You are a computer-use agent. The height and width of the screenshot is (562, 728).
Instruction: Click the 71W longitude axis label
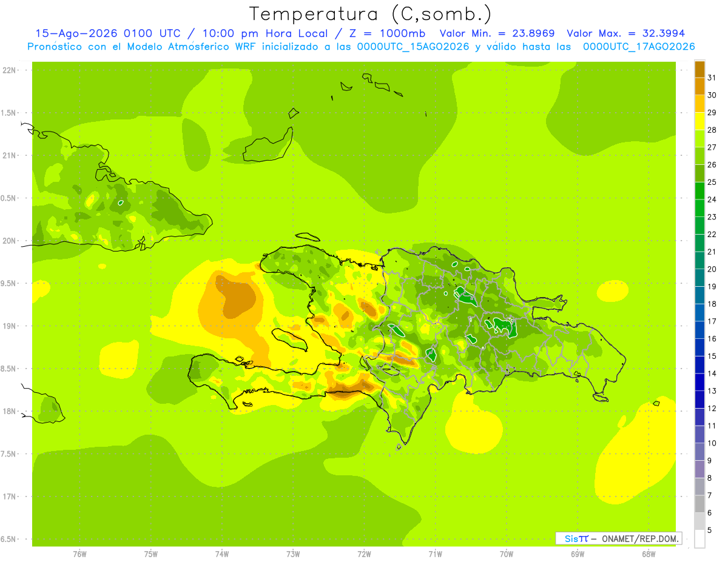click(x=435, y=554)
